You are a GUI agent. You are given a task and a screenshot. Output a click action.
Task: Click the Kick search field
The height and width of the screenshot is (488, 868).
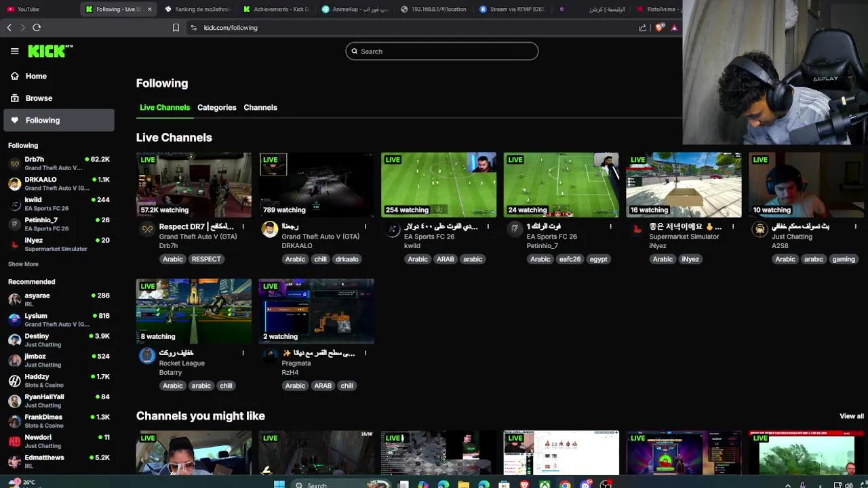click(442, 52)
